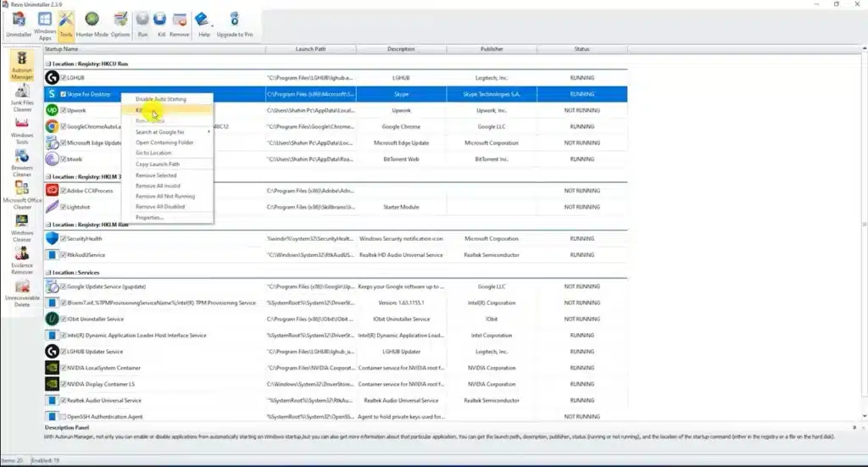The height and width of the screenshot is (467, 868).
Task: Collapse the Registry HKCU Run group
Action: (x=48, y=64)
